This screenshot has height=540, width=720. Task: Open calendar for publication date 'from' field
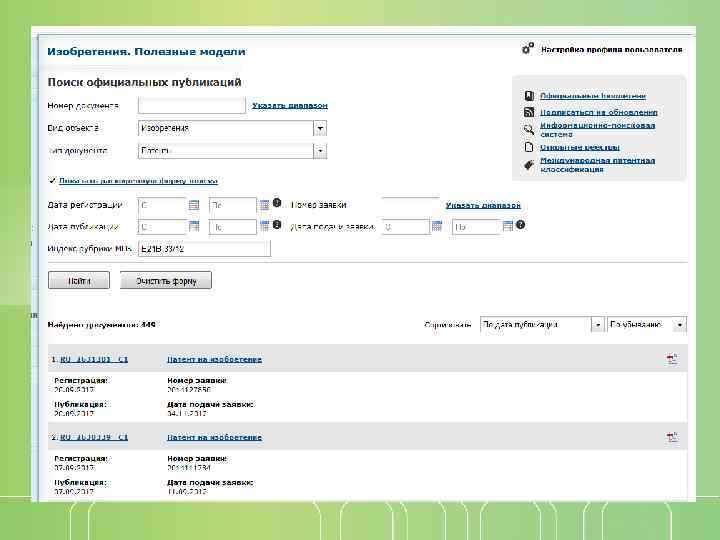(x=194, y=226)
